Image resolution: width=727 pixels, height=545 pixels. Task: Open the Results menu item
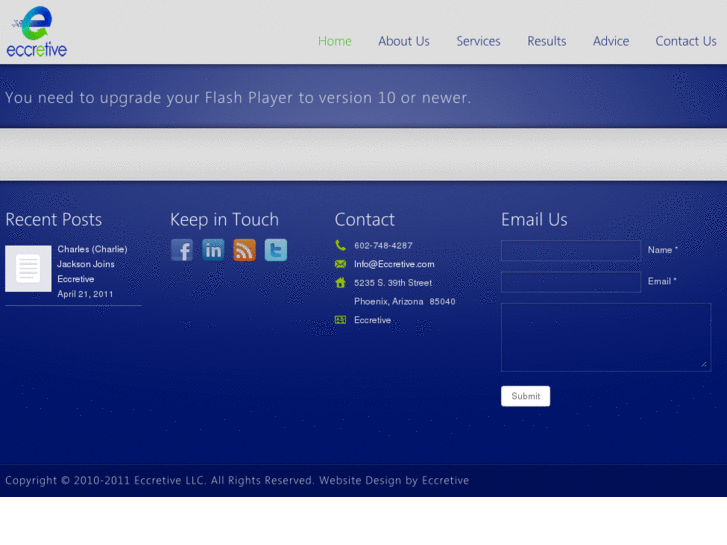547,41
